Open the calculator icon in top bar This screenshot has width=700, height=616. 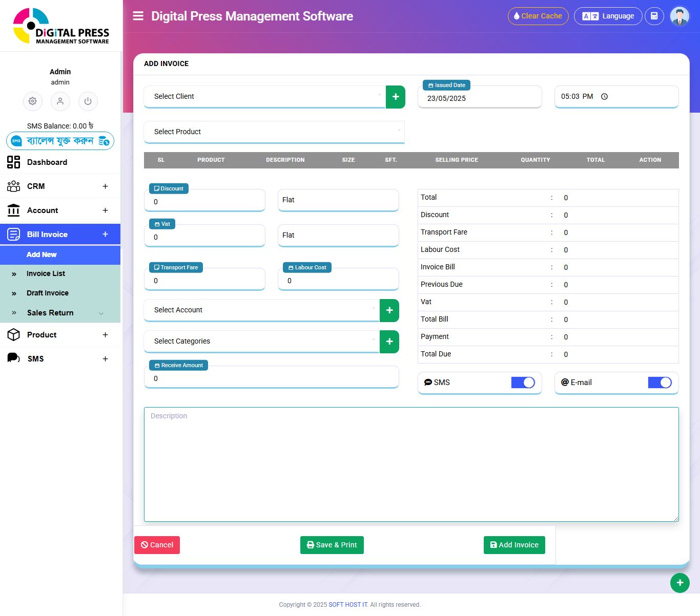(654, 16)
